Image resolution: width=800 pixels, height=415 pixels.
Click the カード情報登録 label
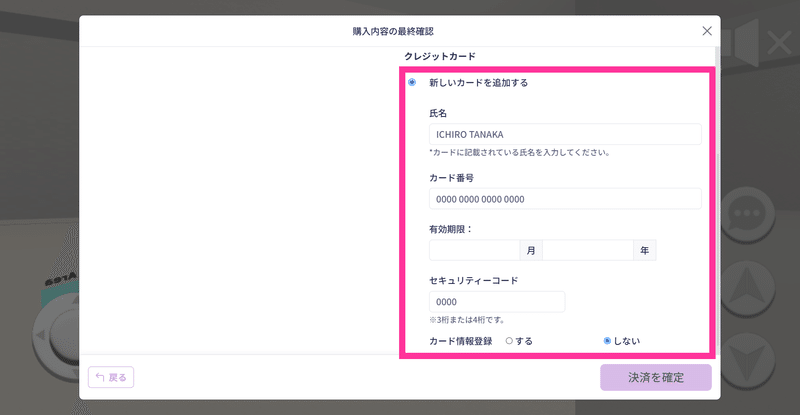(461, 341)
